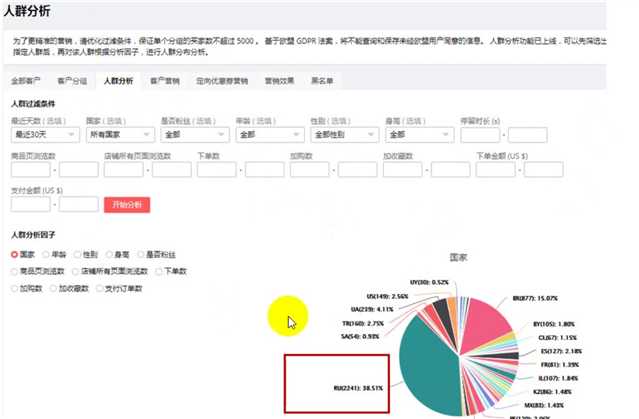This screenshot has width=639, height=419.
Task: Open the 定向优惠券营销 tab
Action: [x=222, y=81]
